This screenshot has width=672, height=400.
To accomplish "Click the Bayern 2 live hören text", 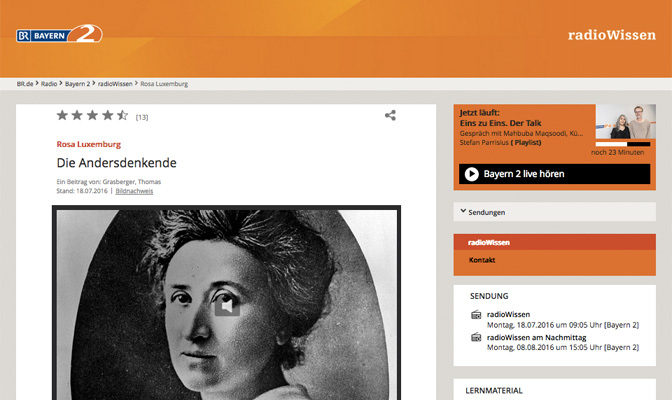I will coord(524,174).
